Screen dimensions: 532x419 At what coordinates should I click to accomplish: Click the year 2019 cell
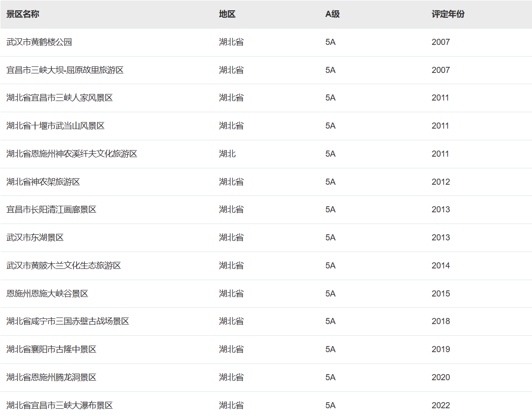click(441, 349)
